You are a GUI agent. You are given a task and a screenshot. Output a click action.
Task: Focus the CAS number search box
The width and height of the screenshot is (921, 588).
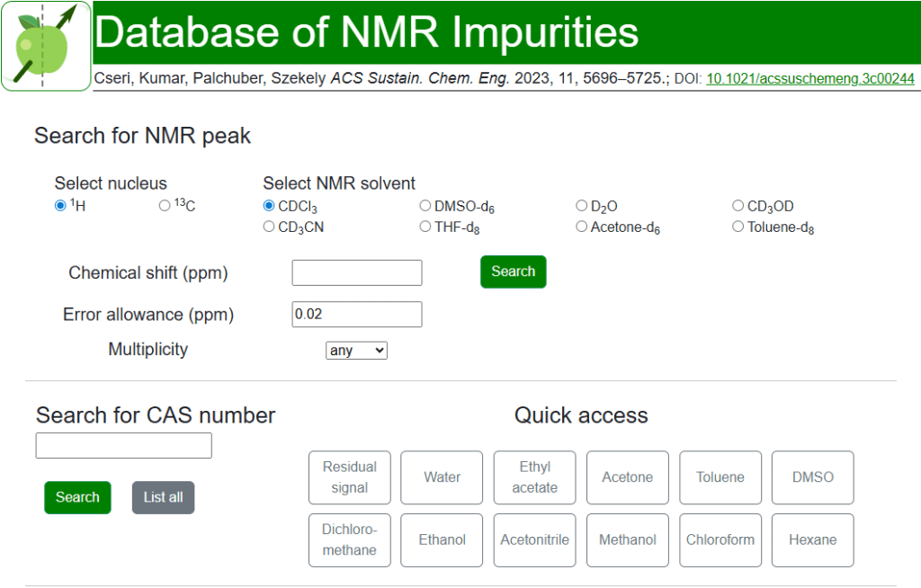point(124,446)
